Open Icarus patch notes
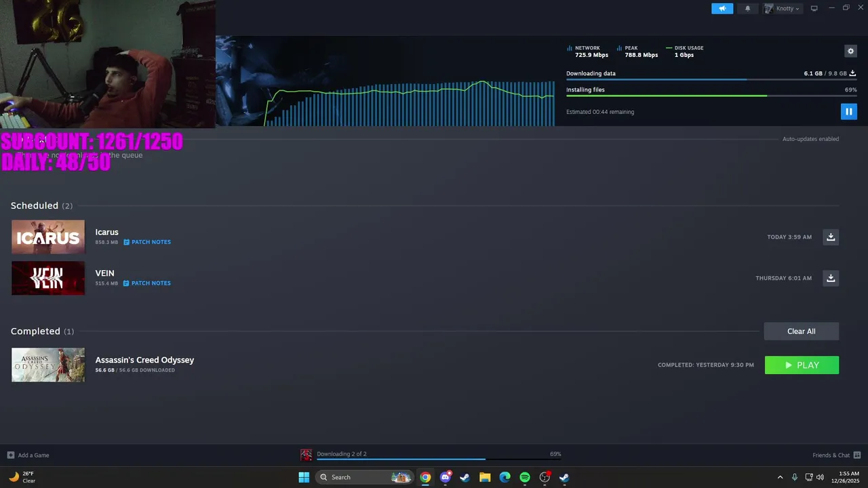This screenshot has width=868, height=488. [x=147, y=242]
